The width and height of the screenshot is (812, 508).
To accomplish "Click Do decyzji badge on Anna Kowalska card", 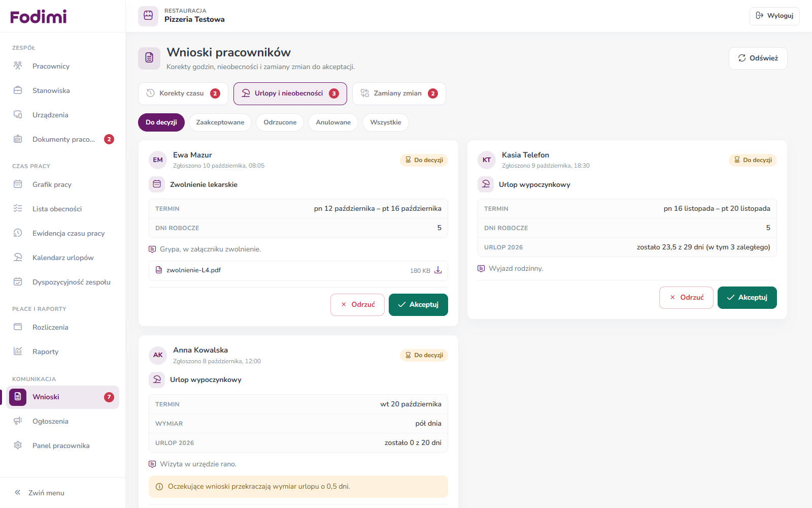I will coord(424,355).
